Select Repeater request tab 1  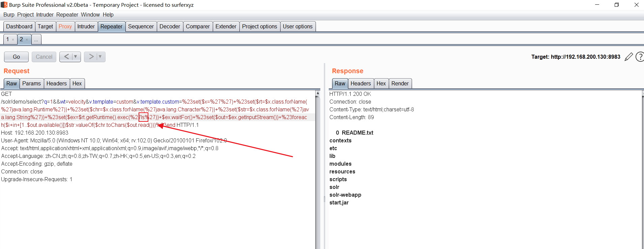pyautogui.click(x=8, y=39)
